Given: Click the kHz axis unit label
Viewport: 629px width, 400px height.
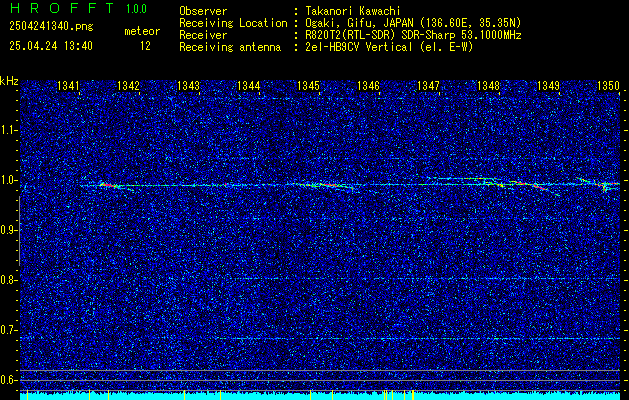Looking at the screenshot, I should tap(9, 81).
